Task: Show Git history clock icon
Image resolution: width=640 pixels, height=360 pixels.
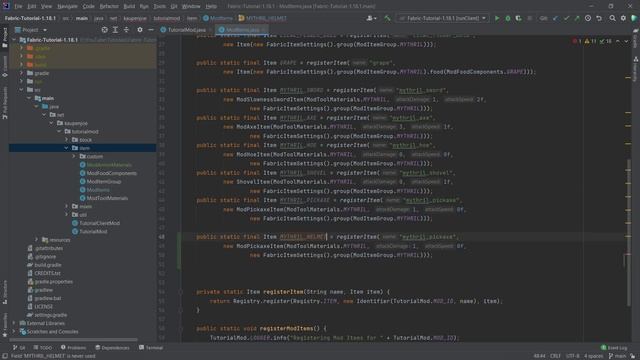Action: point(588,18)
